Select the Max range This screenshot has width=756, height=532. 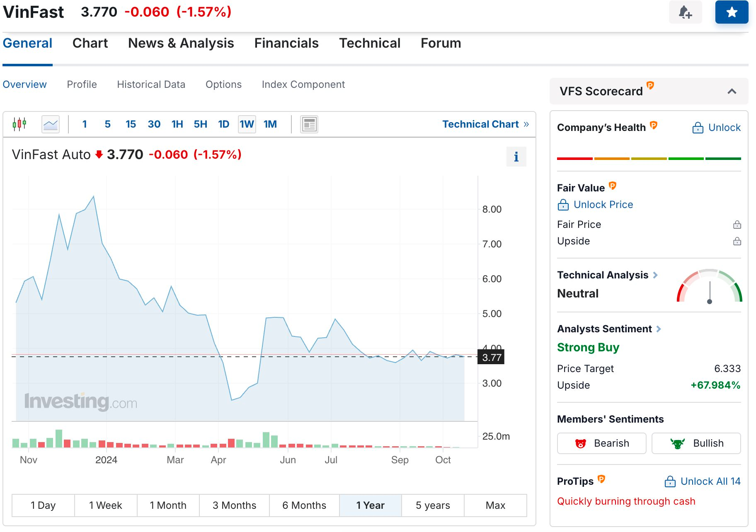click(495, 505)
